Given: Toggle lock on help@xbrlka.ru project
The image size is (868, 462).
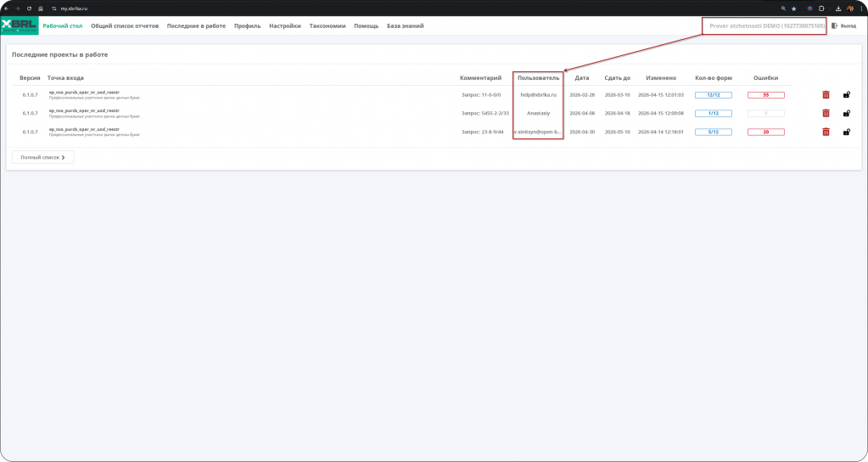Looking at the screenshot, I should point(847,95).
